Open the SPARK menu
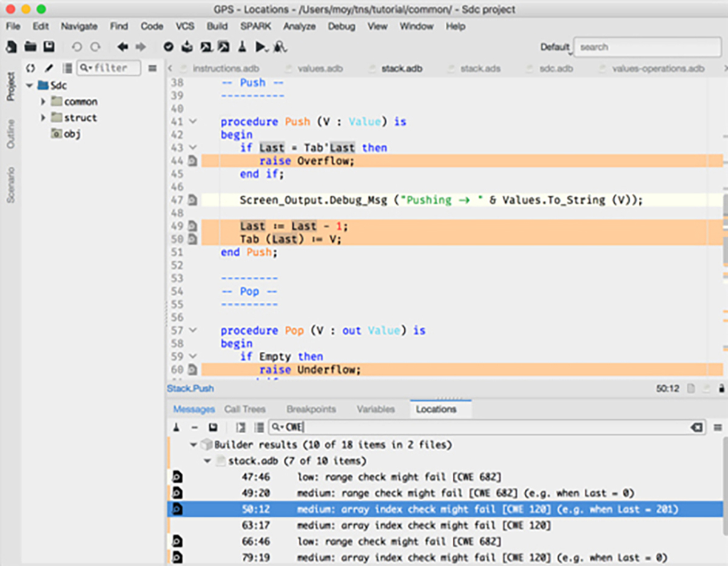The image size is (728, 566). [x=255, y=26]
